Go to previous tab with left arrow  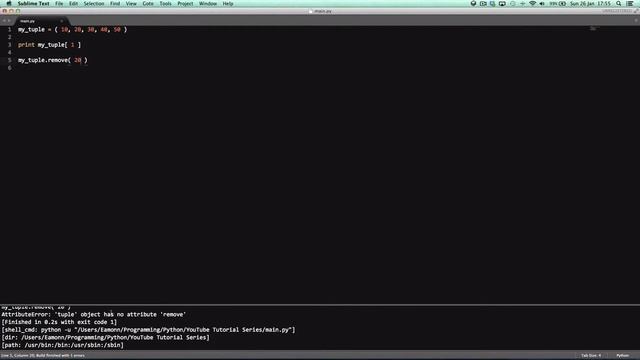pos(4,21)
